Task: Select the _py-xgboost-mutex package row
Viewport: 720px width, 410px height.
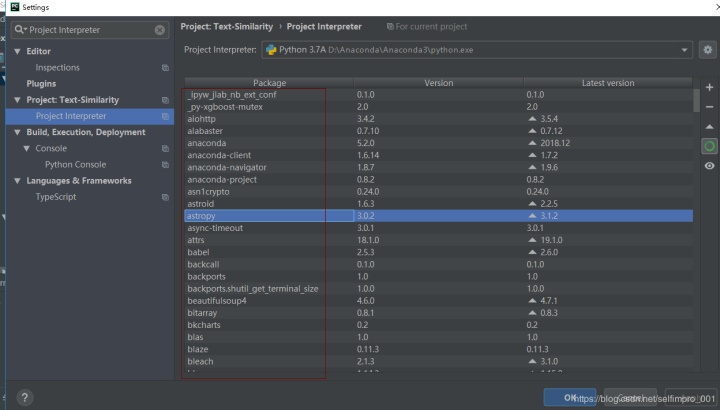Action: 439,107
